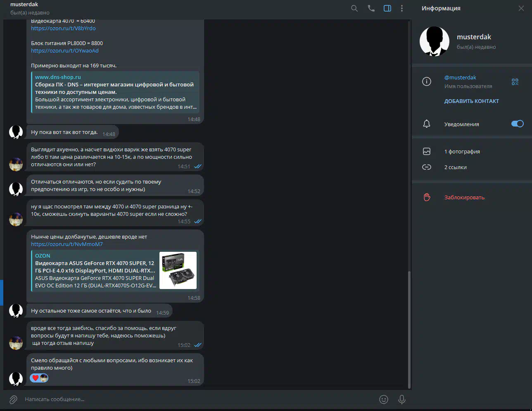Screen dimensions: 532x411
Task: Open search in chat
Action: [x=354, y=8]
